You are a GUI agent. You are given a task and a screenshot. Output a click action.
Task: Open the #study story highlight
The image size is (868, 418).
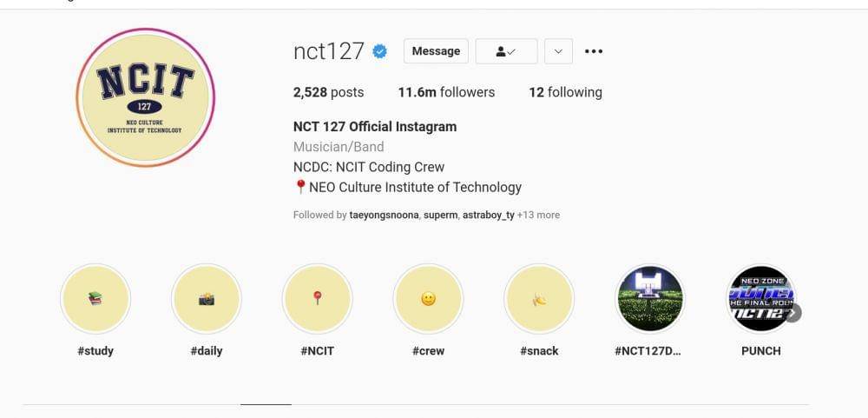pos(95,299)
